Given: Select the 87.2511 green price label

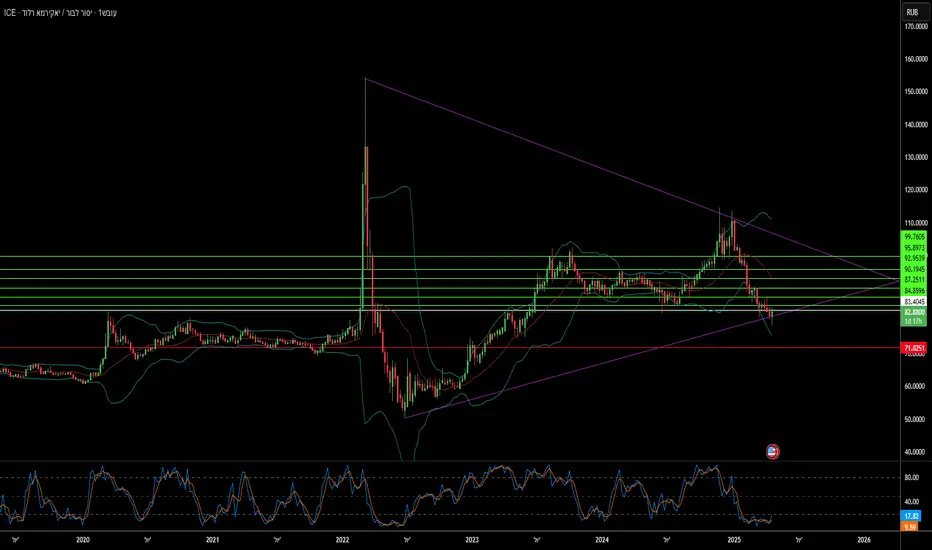Looking at the screenshot, I should pos(914,280).
